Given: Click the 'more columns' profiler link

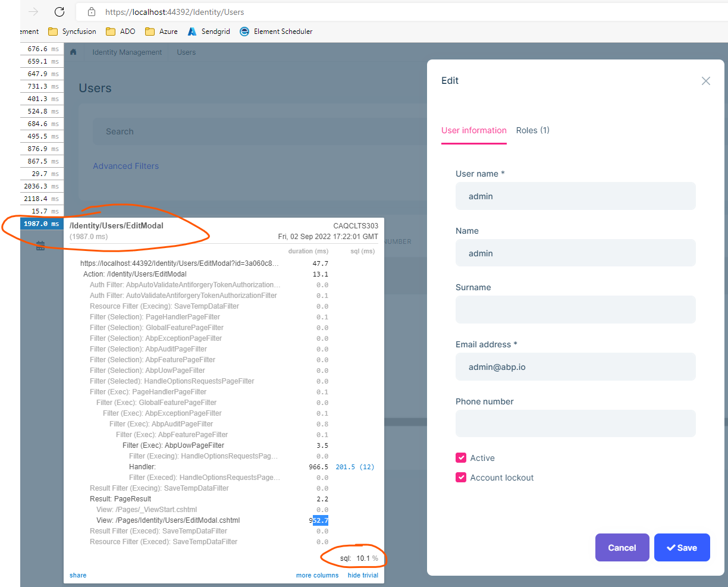Looking at the screenshot, I should pyautogui.click(x=317, y=575).
